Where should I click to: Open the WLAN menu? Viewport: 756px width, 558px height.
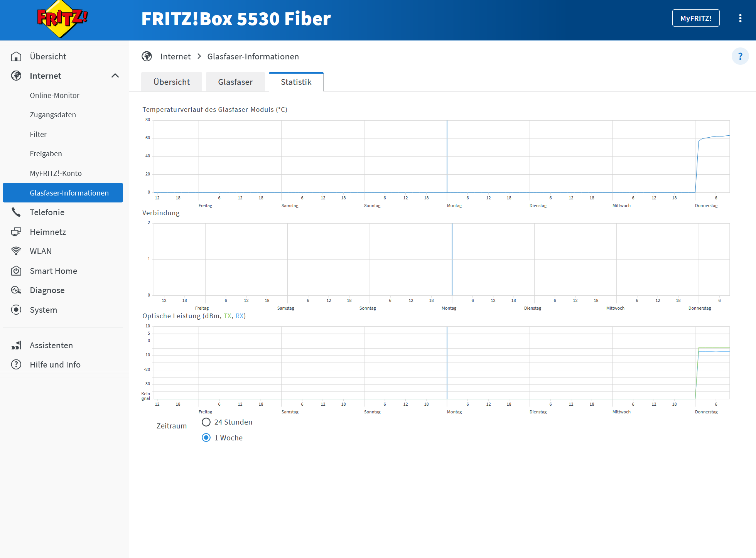coord(41,251)
